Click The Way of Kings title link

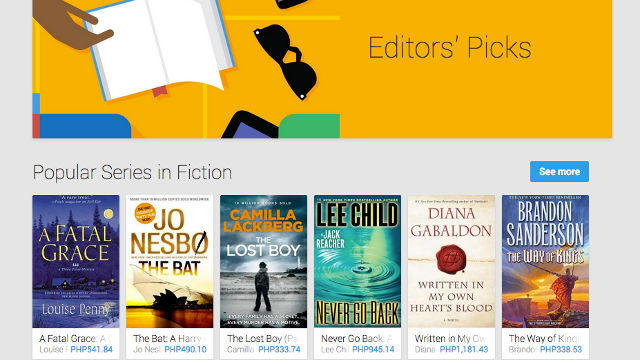coord(544,339)
